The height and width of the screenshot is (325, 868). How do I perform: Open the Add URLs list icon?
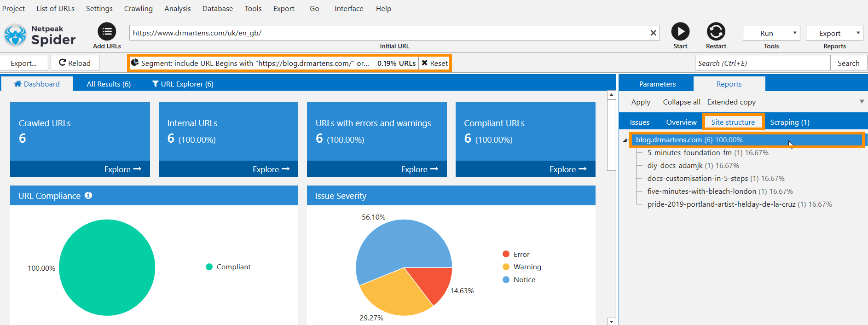coord(107,31)
